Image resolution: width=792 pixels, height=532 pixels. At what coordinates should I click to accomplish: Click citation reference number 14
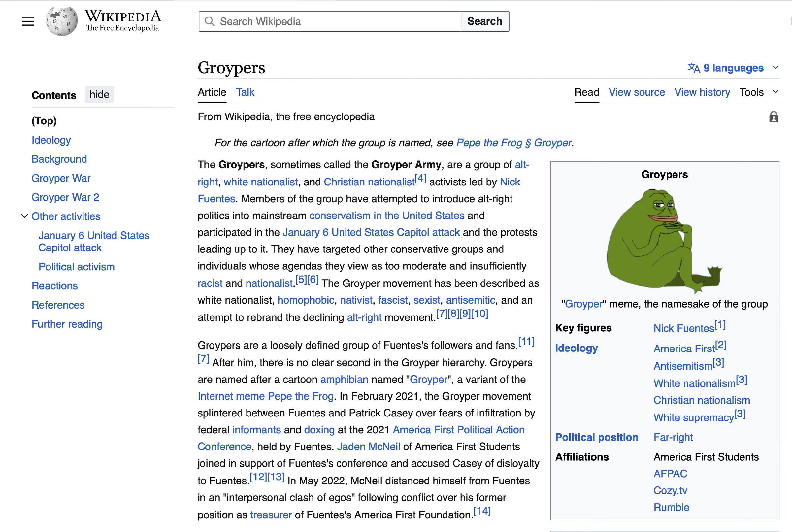[482, 511]
